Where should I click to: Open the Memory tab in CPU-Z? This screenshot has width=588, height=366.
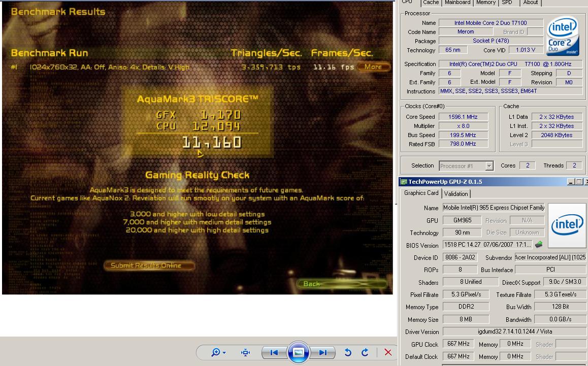tap(485, 3)
